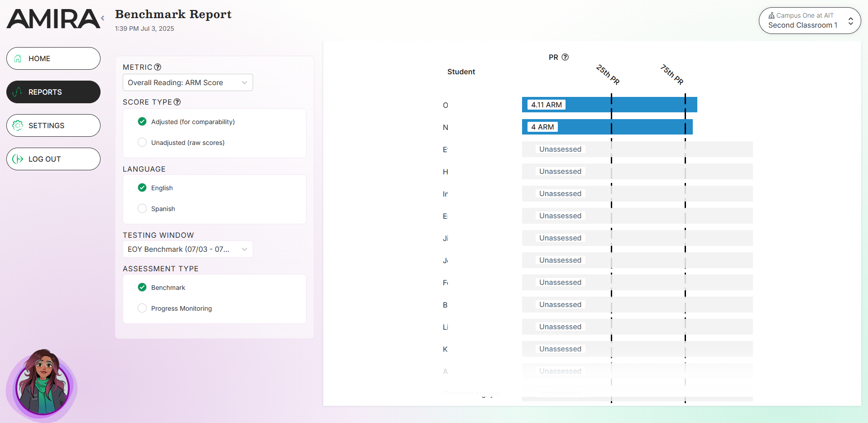Viewport: 868px width, 423px height.
Task: Open the Second Classroom 1 selector
Action: 810,20
